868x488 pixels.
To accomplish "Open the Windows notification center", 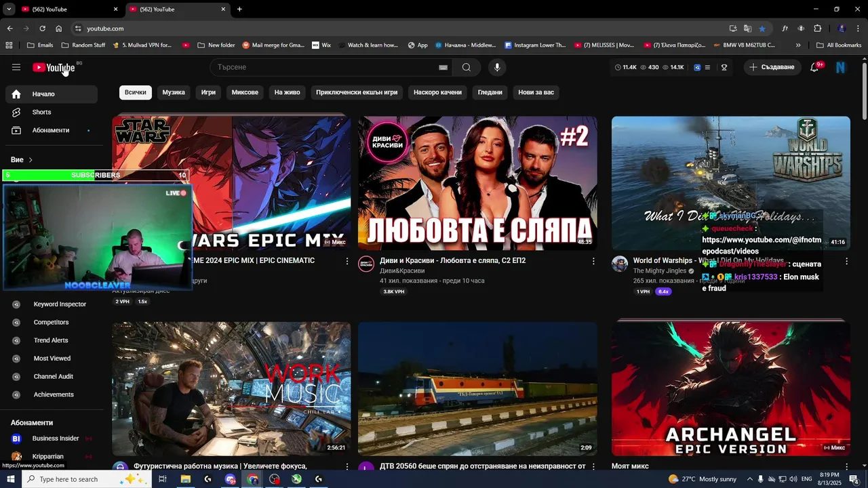I will click(854, 479).
